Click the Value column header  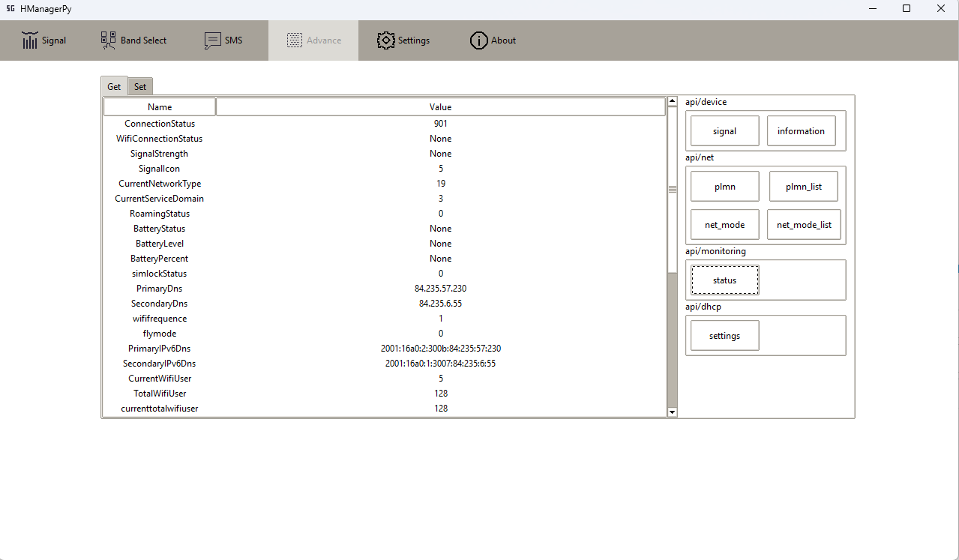pyautogui.click(x=440, y=107)
